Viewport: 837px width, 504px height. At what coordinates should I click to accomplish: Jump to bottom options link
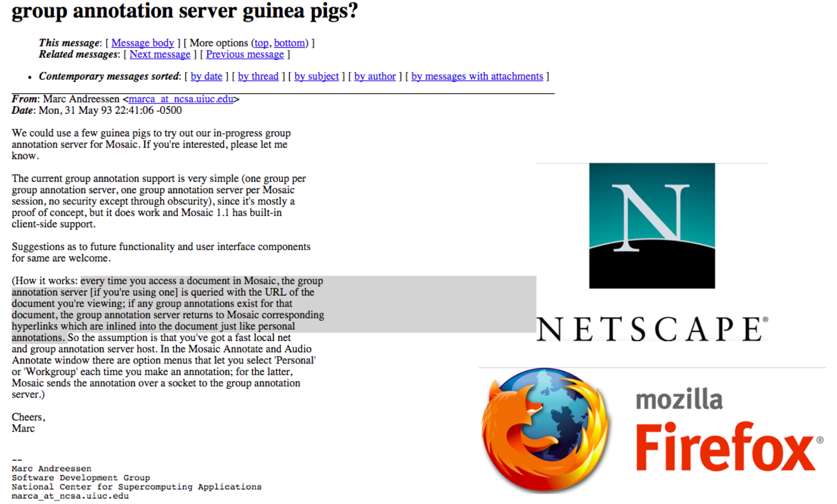[x=289, y=43]
